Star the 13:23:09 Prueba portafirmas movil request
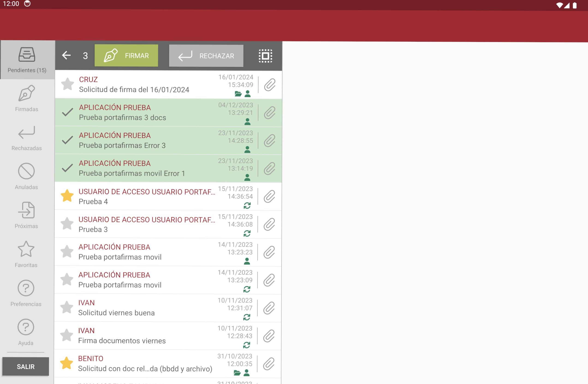 click(67, 280)
